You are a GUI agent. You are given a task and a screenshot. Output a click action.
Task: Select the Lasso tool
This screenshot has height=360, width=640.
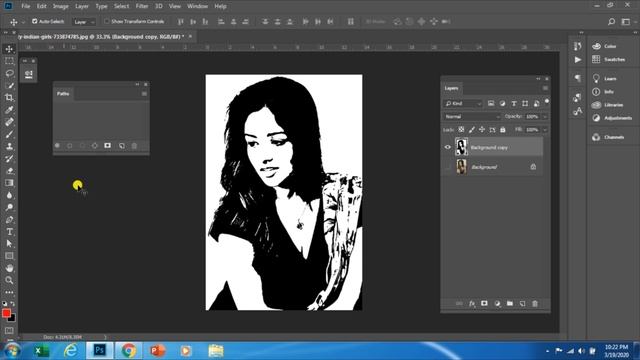(x=9, y=73)
